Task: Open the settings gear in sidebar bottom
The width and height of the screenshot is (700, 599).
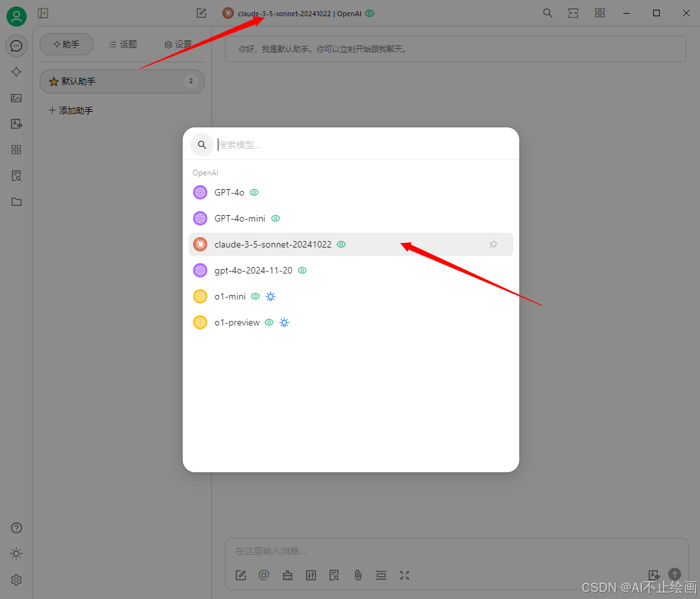Action: click(16, 580)
